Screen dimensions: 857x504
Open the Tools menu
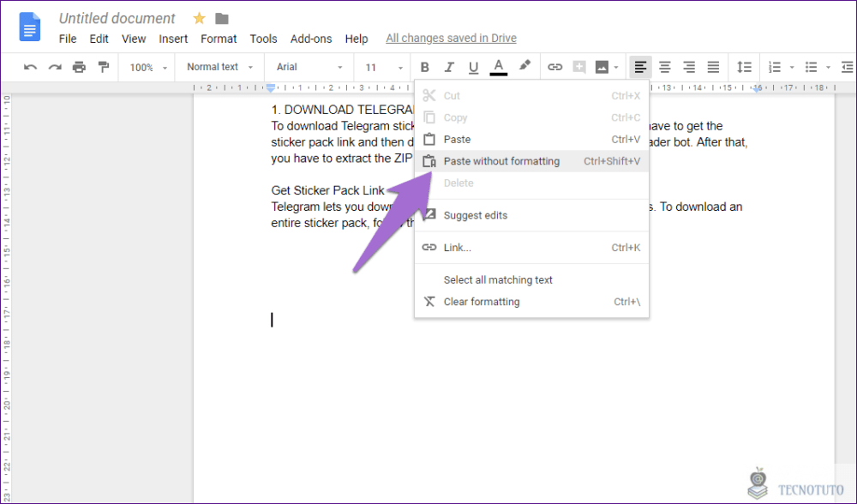pyautogui.click(x=263, y=39)
